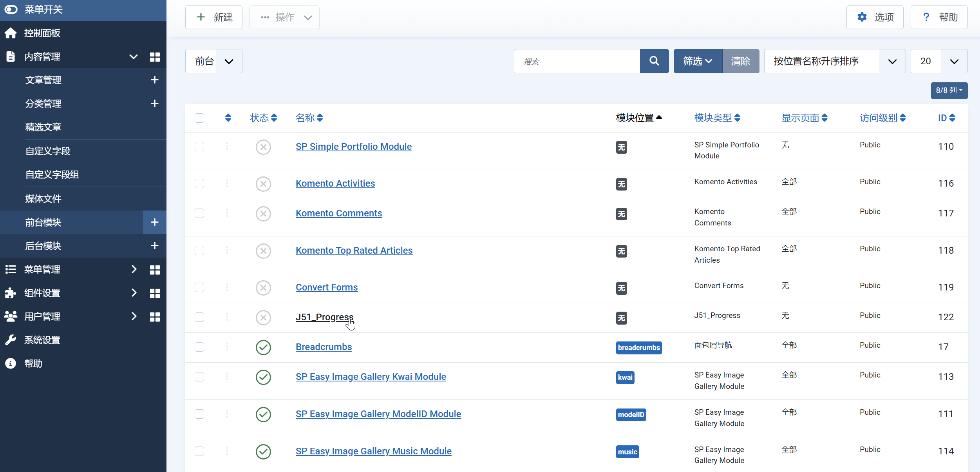Open the 内容管理 dashboard grid icon
The width and height of the screenshot is (980, 472).
coord(155,57)
